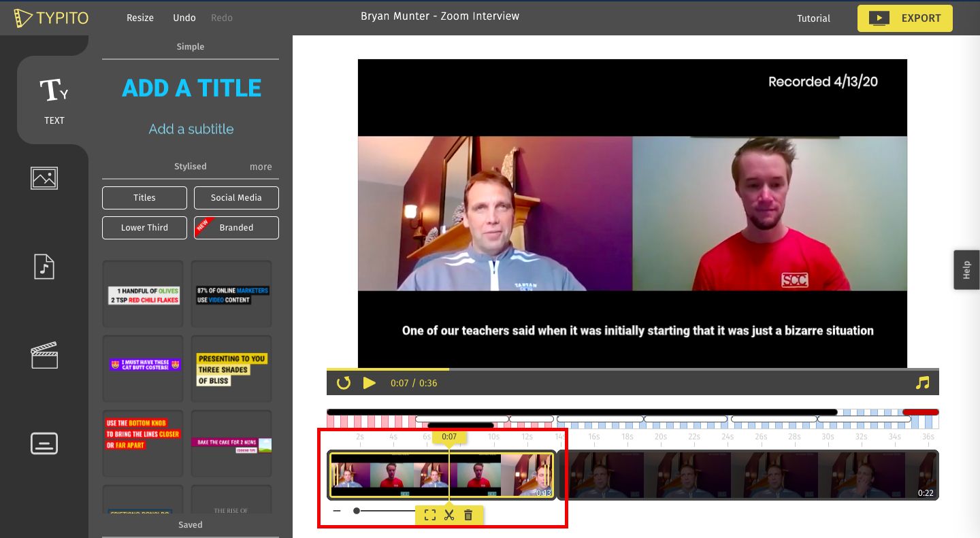Screen dimensions: 980x538
Task: Toggle the music note audio icon
Action: [x=922, y=383]
